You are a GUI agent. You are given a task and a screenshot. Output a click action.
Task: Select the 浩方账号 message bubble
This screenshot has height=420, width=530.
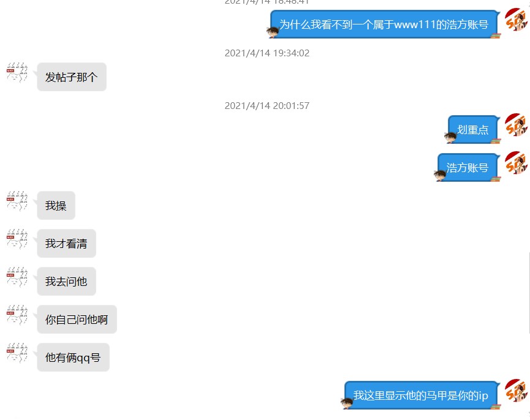[x=468, y=168]
